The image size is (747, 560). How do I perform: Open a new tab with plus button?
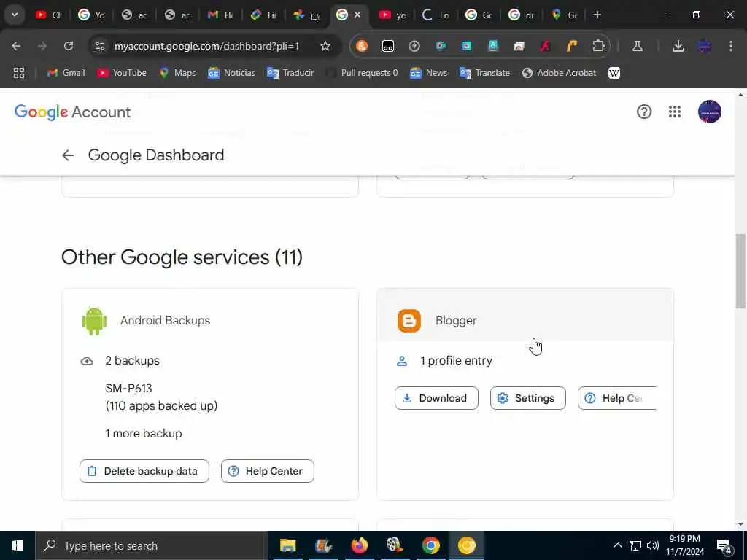click(x=597, y=15)
